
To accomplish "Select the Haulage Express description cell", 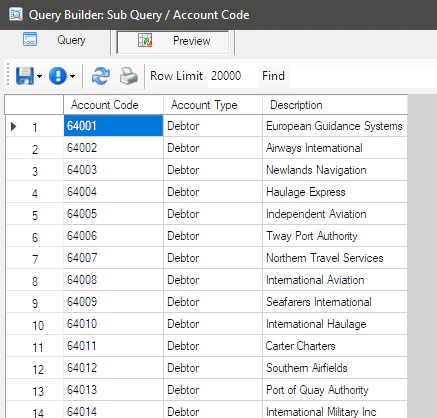I will [335, 192].
